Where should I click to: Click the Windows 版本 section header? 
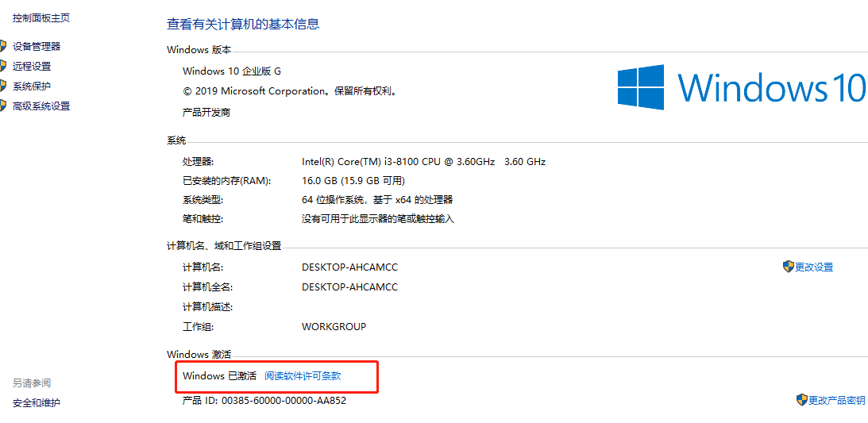click(x=199, y=50)
